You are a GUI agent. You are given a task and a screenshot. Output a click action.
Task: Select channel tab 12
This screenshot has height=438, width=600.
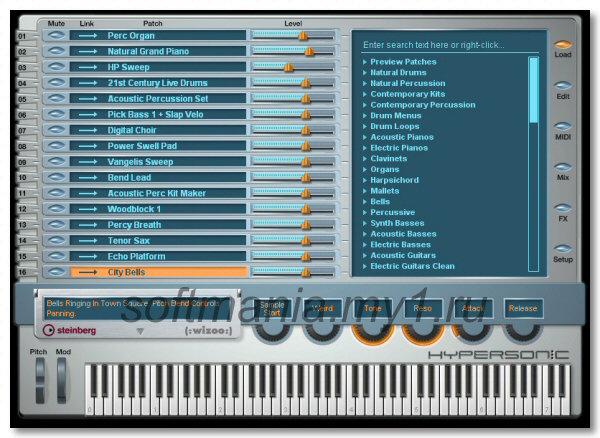pos(25,209)
